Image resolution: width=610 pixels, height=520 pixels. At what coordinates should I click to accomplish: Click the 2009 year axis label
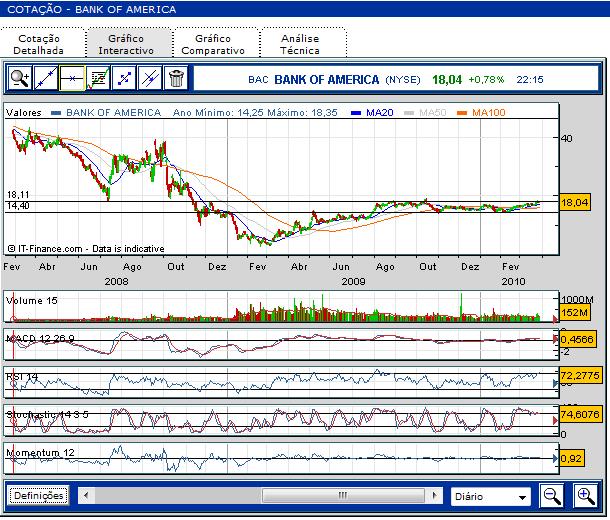coord(353,281)
